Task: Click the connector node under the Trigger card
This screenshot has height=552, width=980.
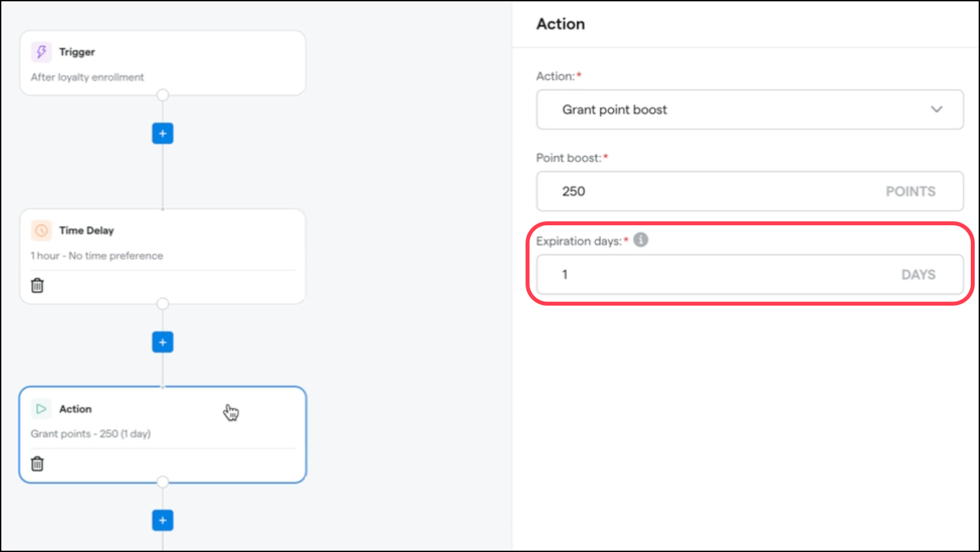Action: coord(163,96)
